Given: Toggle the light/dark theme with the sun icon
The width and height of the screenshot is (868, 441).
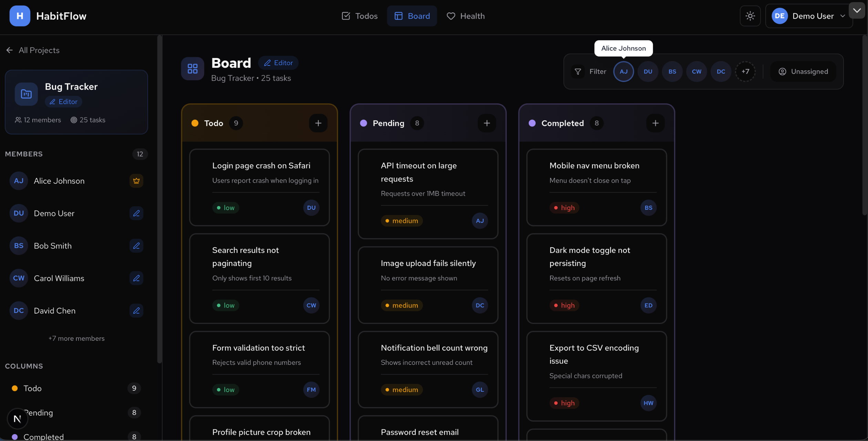Looking at the screenshot, I should click(750, 16).
